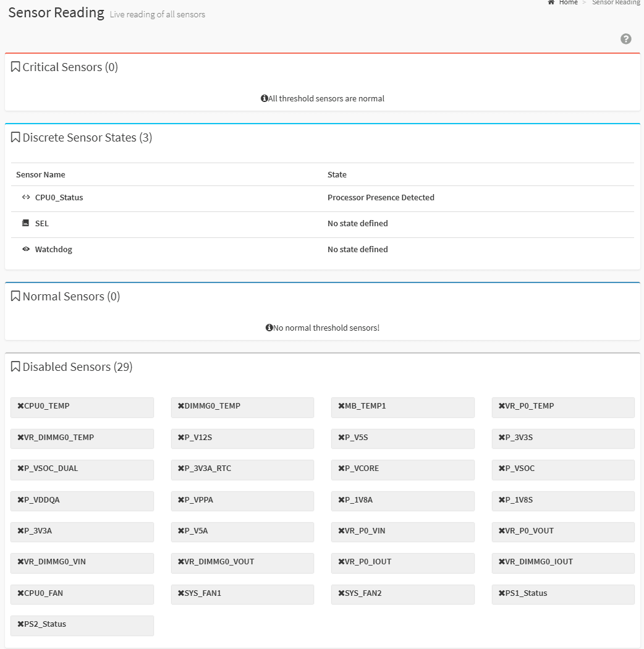This screenshot has height=649, width=644.
Task: Click the Watchdog eye icon
Action: pos(26,249)
